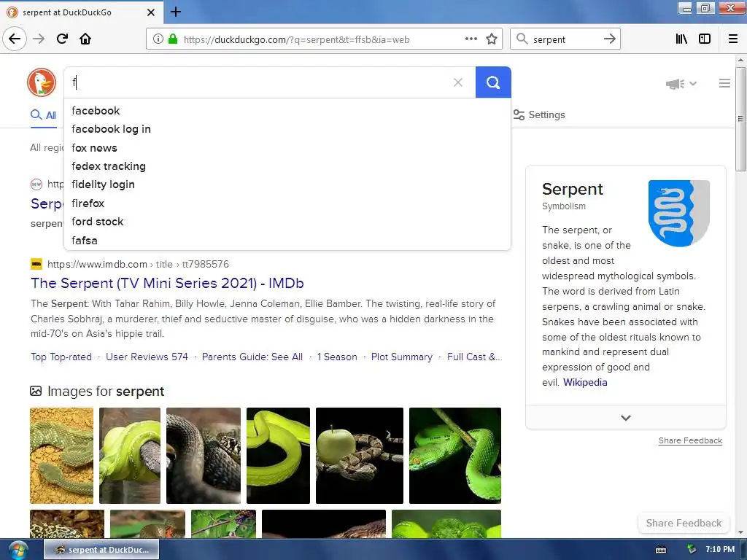Click the DuckDuckGo duck logo

42,82
